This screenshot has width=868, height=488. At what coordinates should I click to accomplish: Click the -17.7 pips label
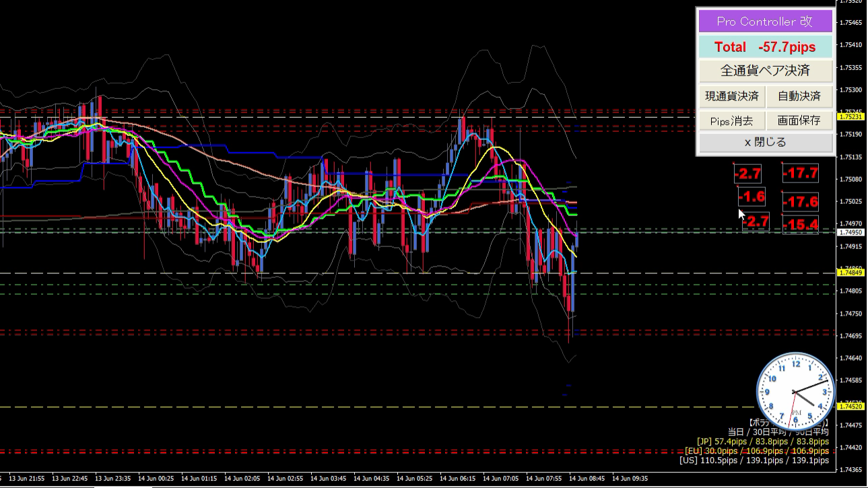pyautogui.click(x=801, y=173)
